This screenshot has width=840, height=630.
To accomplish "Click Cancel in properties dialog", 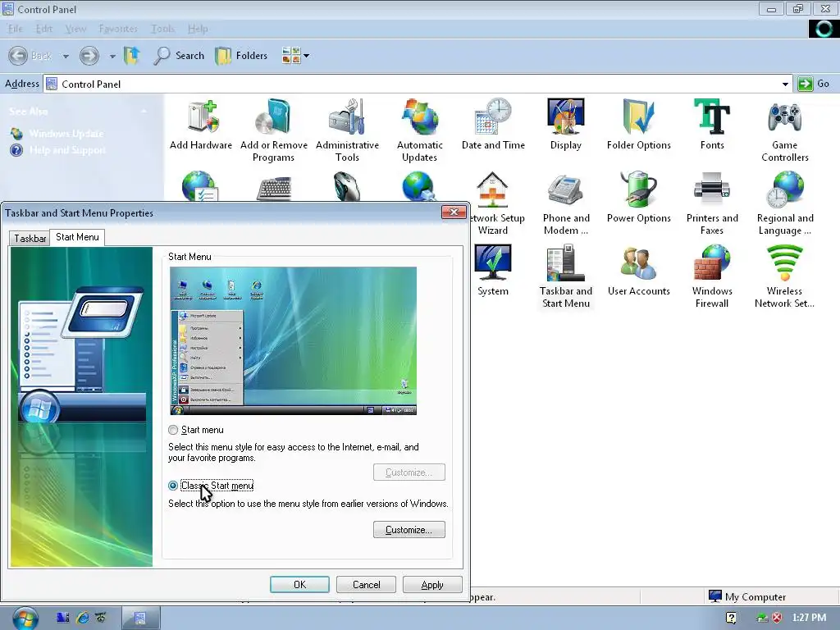I will (x=366, y=584).
